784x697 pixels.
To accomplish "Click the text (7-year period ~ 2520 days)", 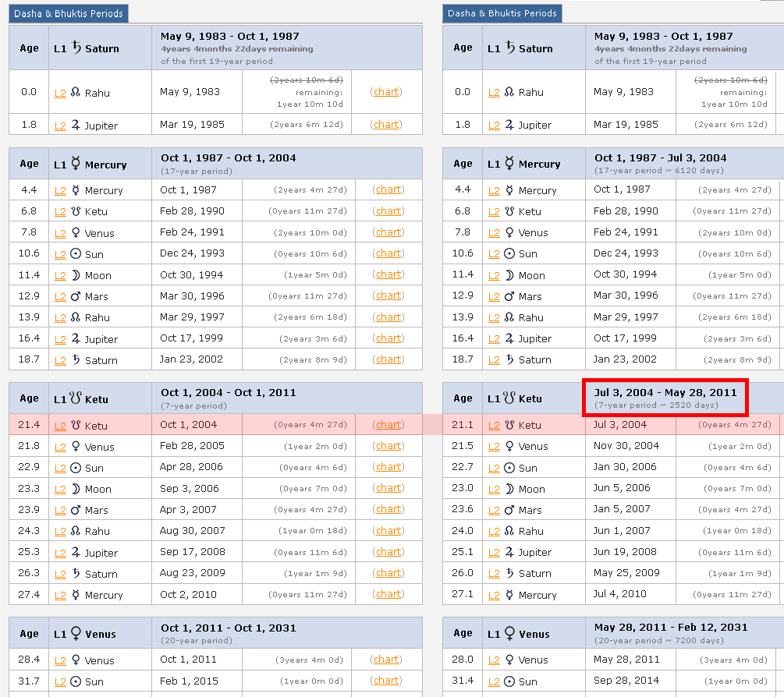I will [656, 405].
